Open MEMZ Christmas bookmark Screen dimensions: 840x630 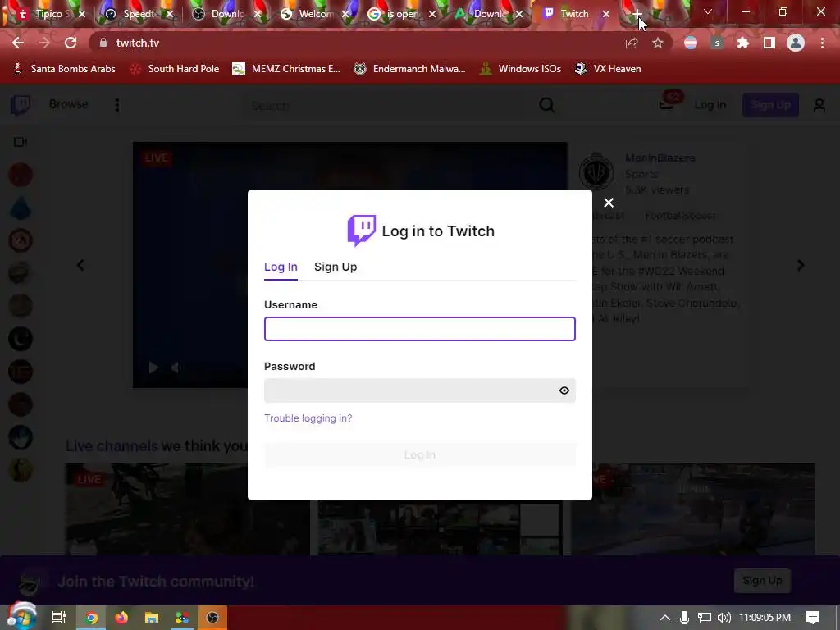point(286,69)
